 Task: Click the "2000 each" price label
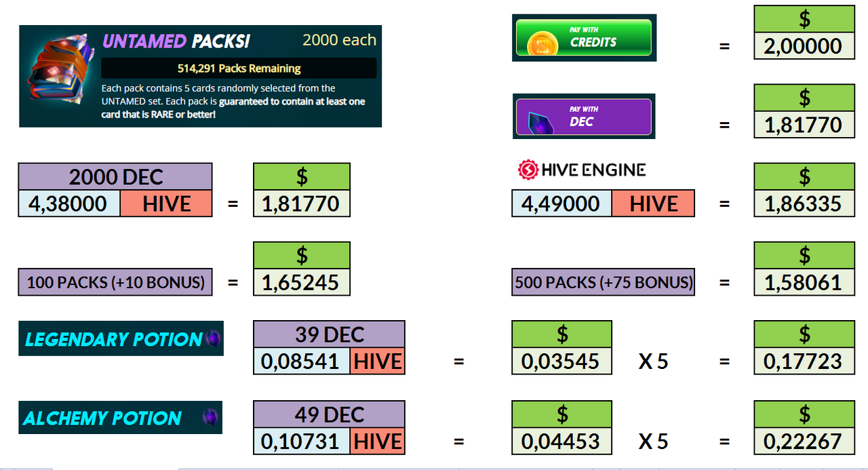(x=339, y=40)
